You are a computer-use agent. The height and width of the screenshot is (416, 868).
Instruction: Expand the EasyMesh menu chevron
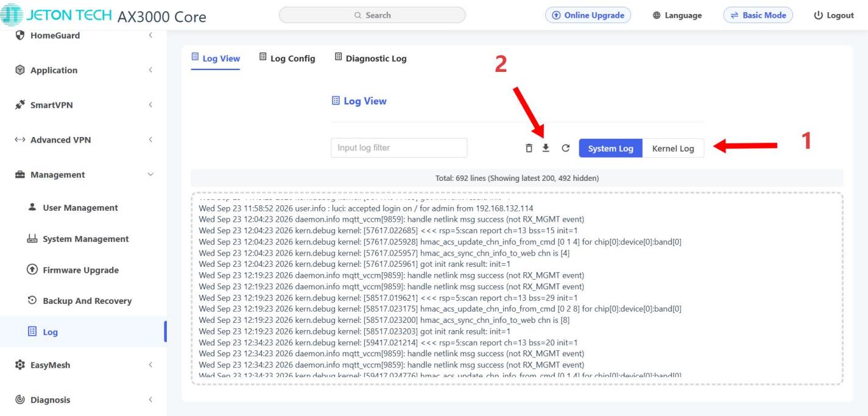pyautogui.click(x=150, y=365)
